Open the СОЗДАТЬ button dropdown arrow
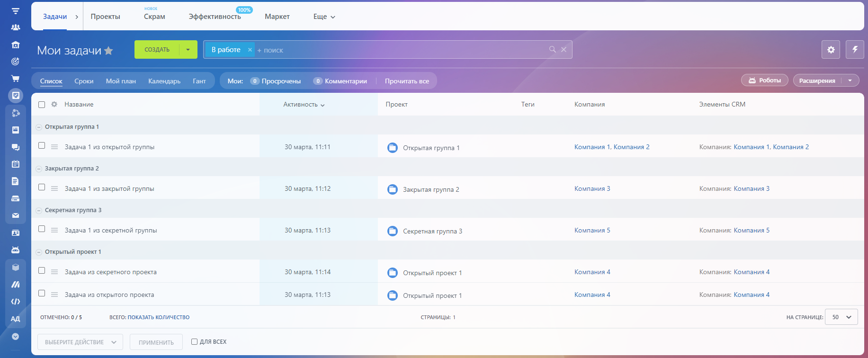This screenshot has width=868, height=358. (188, 50)
